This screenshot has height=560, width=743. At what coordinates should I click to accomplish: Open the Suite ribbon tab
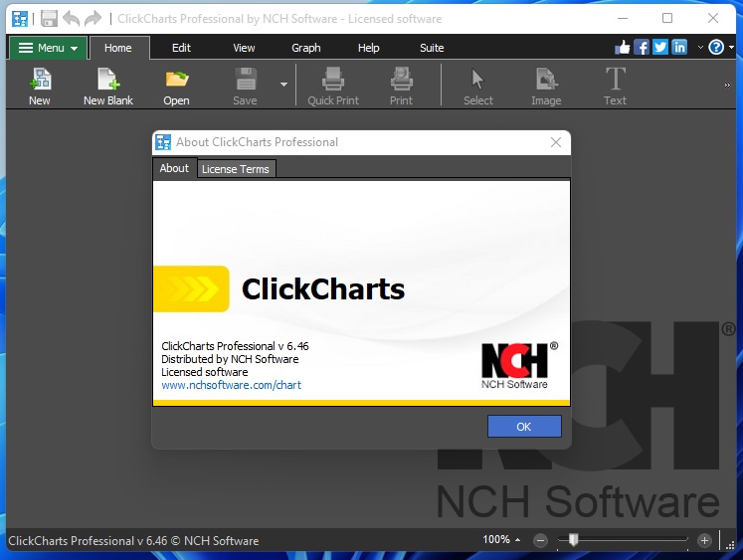tap(432, 48)
